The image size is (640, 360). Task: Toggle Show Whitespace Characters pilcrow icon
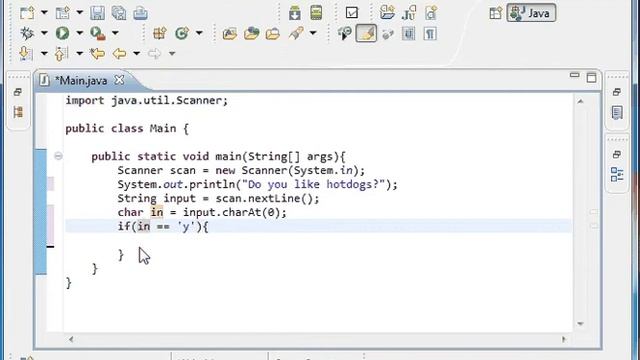(430, 33)
